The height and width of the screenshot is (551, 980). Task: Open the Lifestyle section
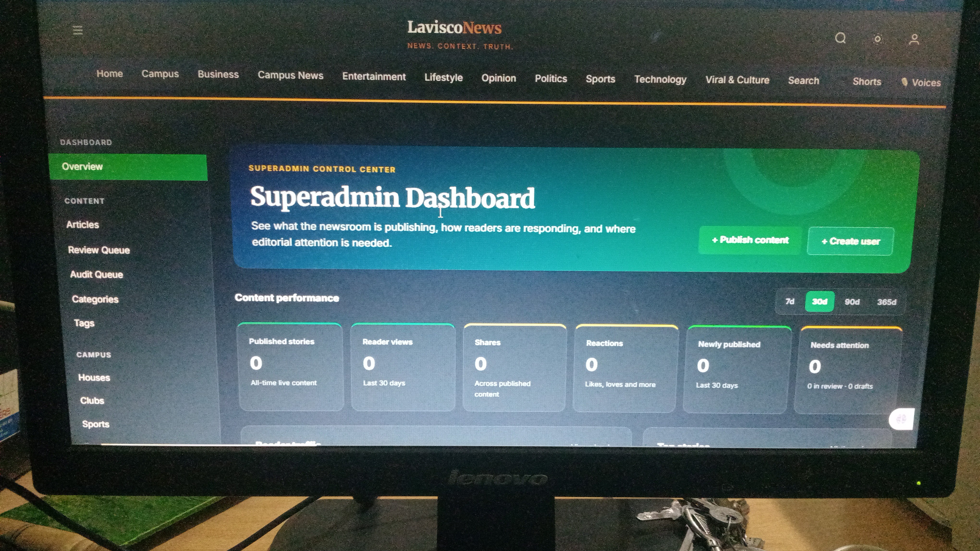click(x=444, y=78)
